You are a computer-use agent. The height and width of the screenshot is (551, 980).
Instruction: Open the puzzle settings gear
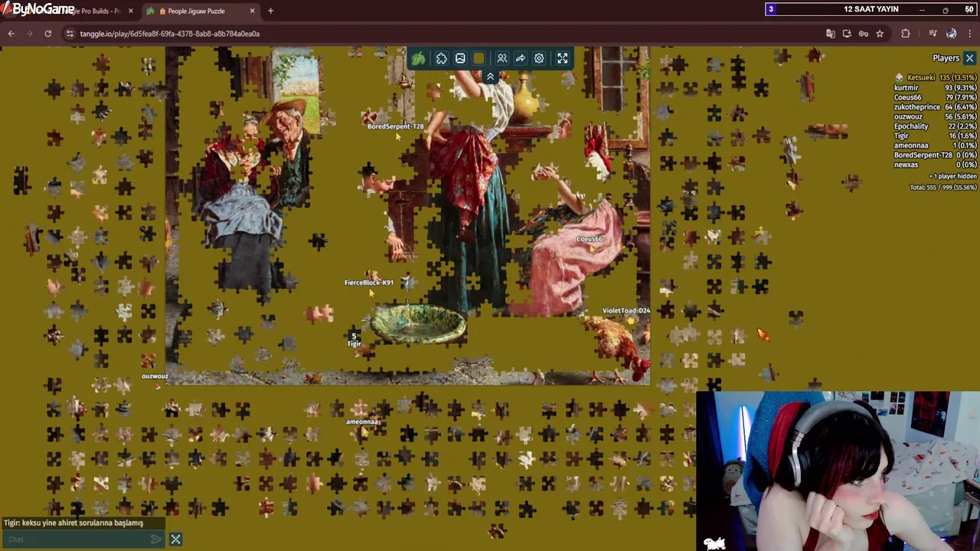pyautogui.click(x=539, y=58)
